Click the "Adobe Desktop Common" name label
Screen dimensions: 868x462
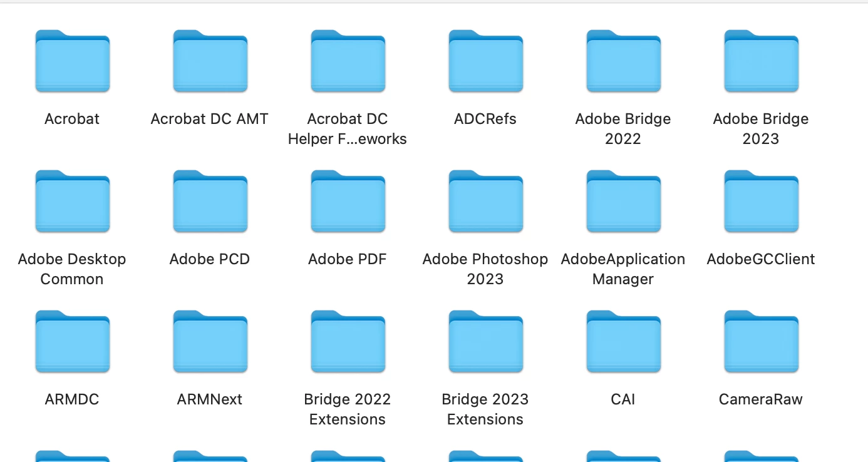coord(72,269)
